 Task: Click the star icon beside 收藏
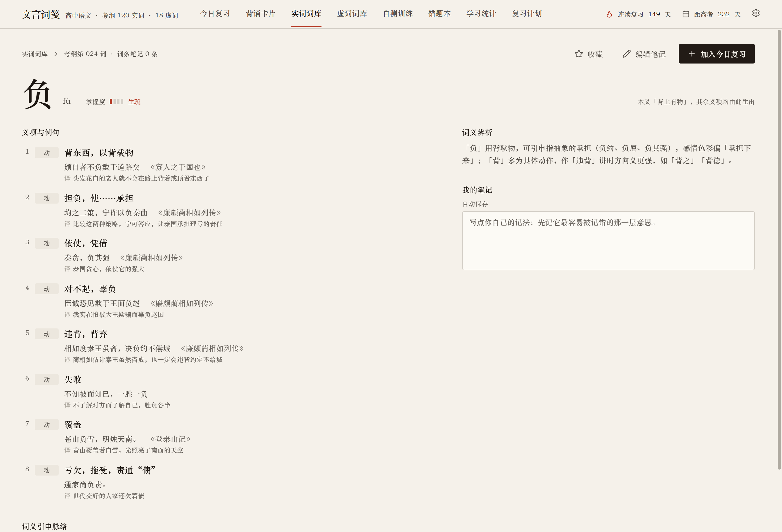(x=578, y=54)
